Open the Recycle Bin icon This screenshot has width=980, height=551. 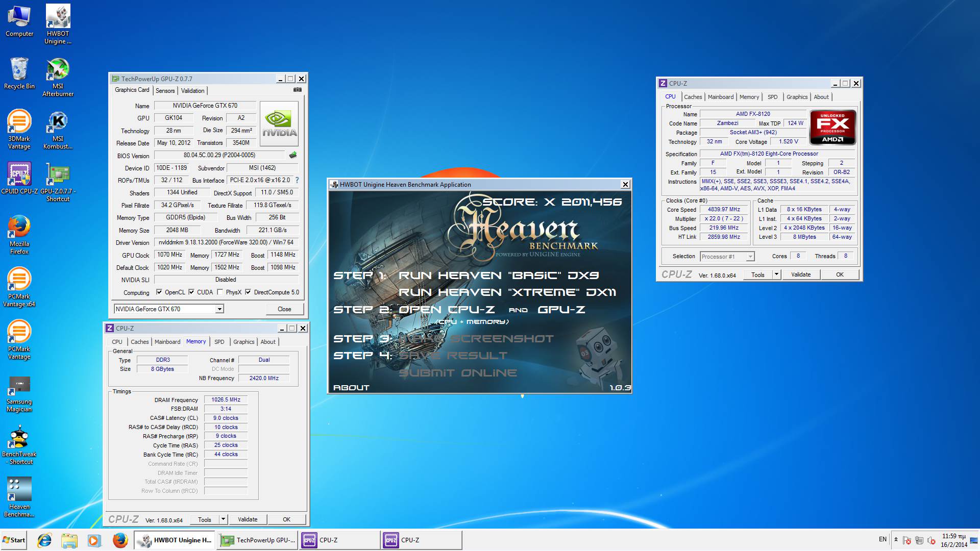pos(19,73)
